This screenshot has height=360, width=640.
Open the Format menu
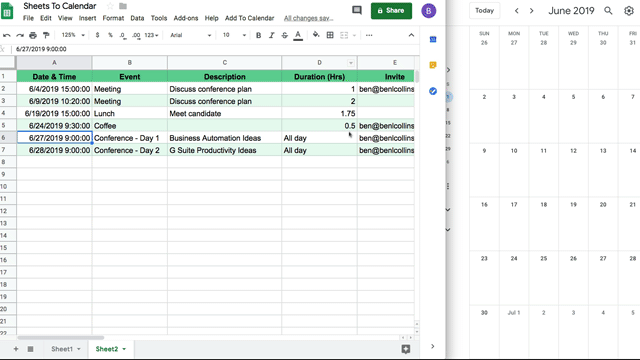tap(113, 18)
